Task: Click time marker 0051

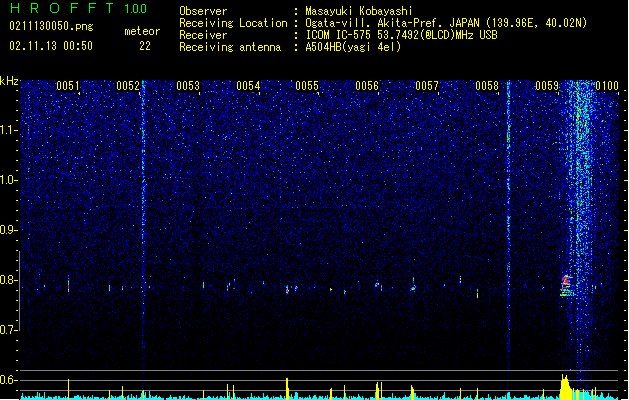Action: [68, 86]
